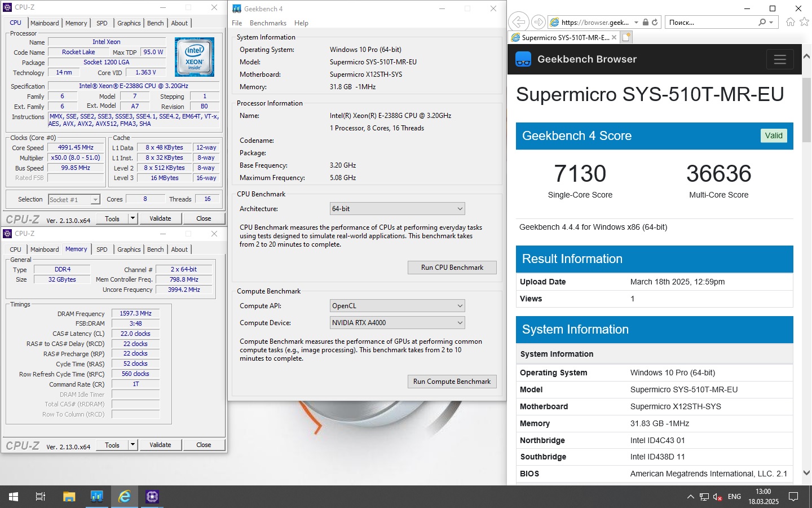Image resolution: width=812 pixels, height=508 pixels.
Task: Click the browser address bar URL field
Action: coord(595,23)
